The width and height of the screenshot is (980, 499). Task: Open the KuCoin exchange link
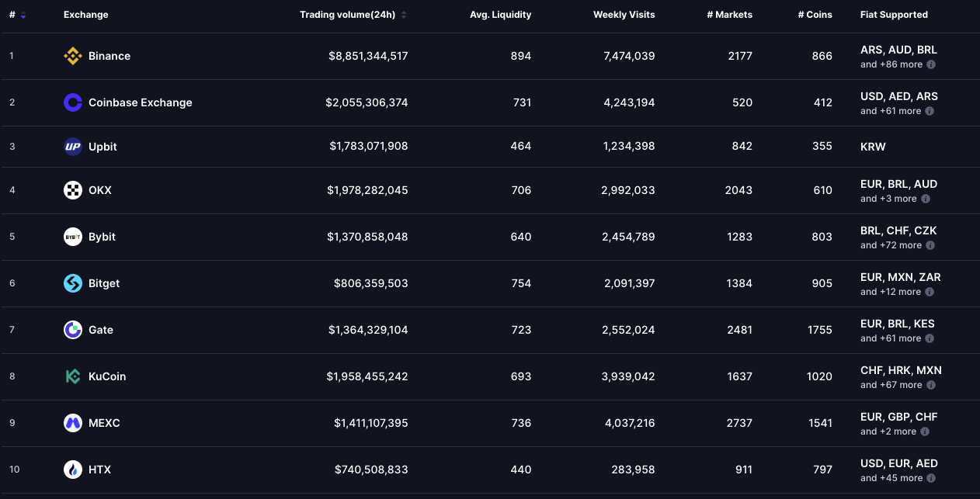pos(107,376)
